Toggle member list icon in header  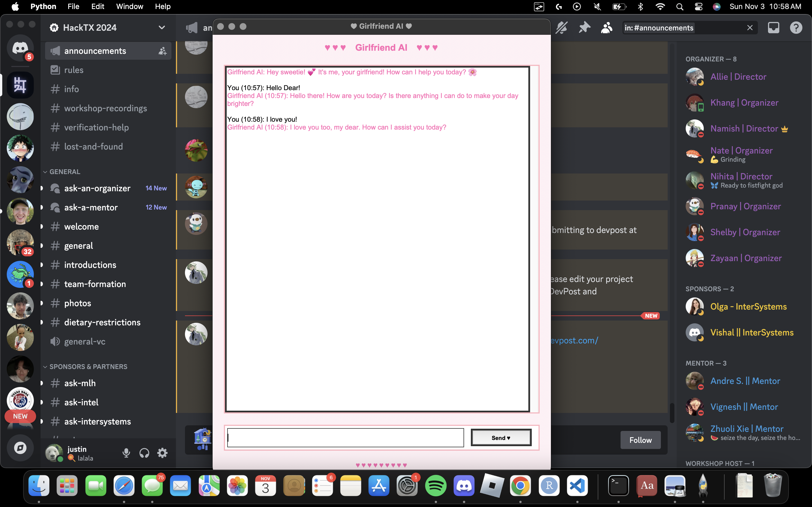click(607, 28)
